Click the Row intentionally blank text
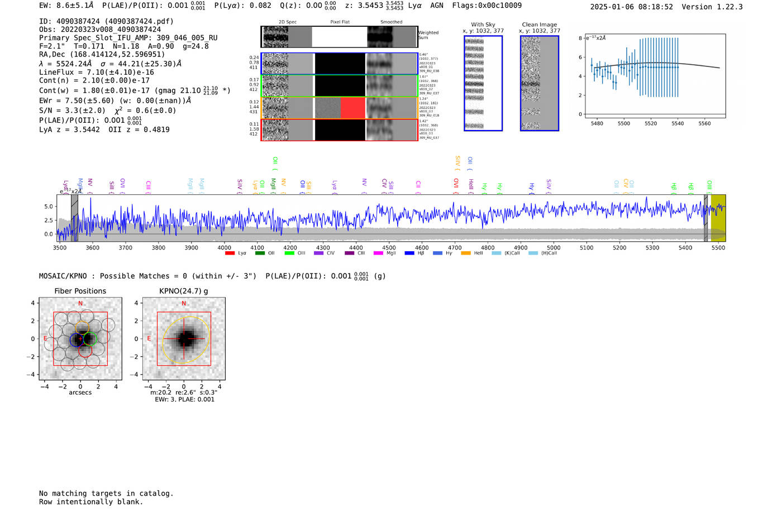 coord(91,502)
